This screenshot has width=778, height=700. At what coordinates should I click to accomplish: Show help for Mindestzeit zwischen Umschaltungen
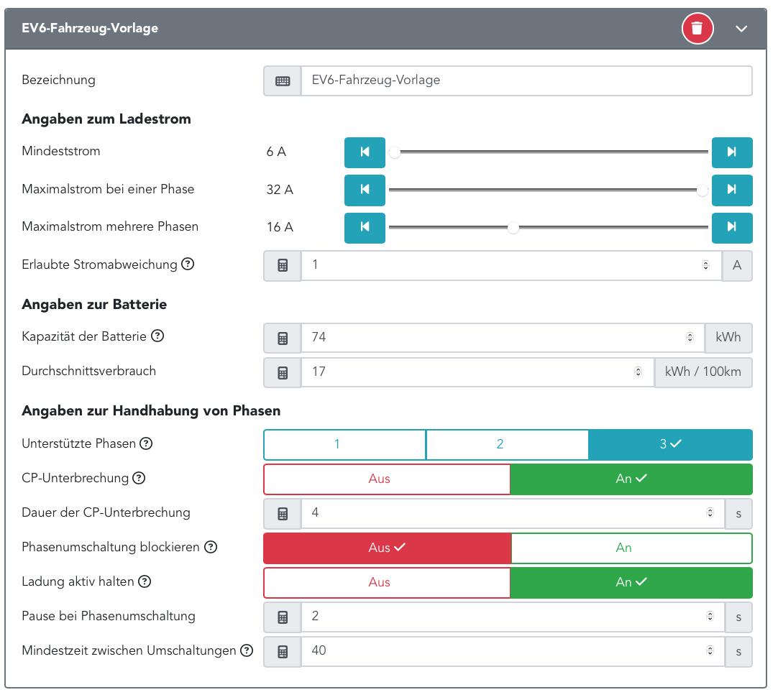247,650
